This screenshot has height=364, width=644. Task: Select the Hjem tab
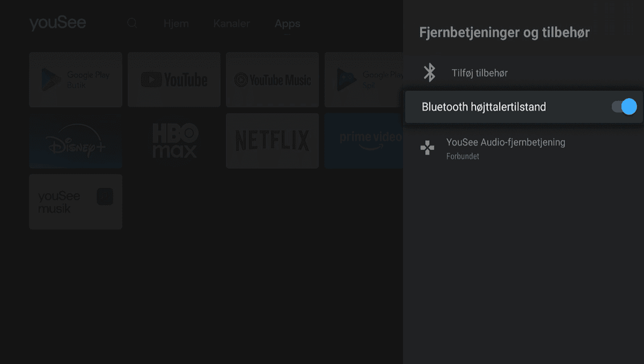coord(176,24)
